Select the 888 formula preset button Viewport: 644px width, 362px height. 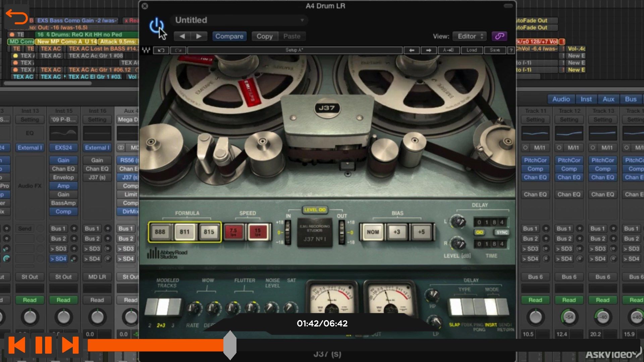point(160,232)
